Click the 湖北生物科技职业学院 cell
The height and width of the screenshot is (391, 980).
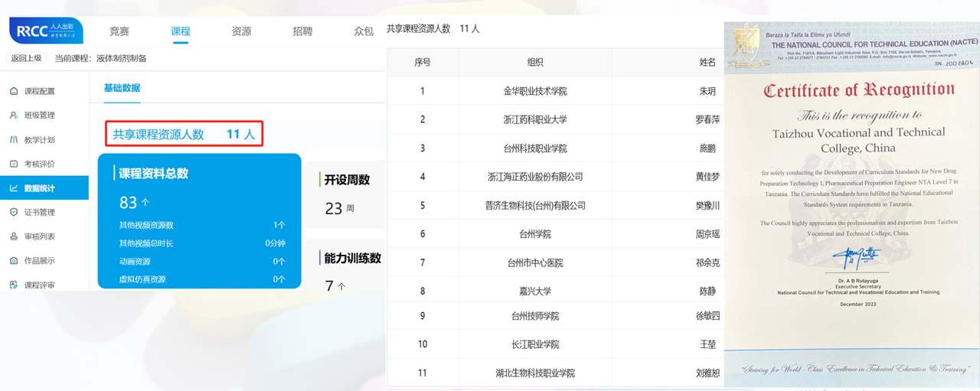pyautogui.click(x=535, y=373)
